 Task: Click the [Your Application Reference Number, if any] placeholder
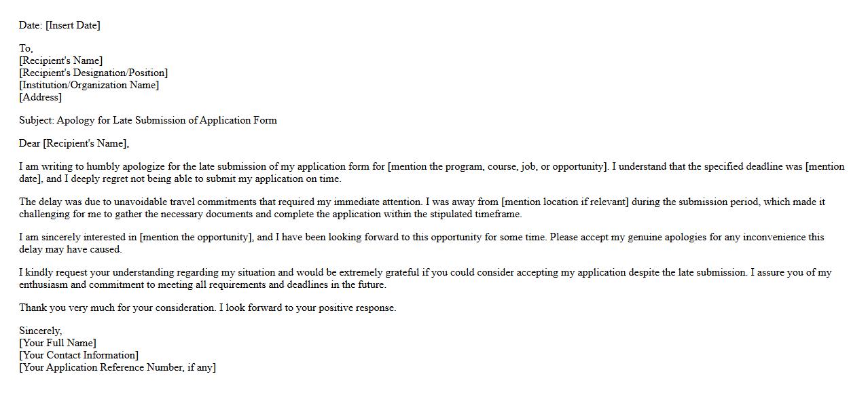click(x=117, y=367)
